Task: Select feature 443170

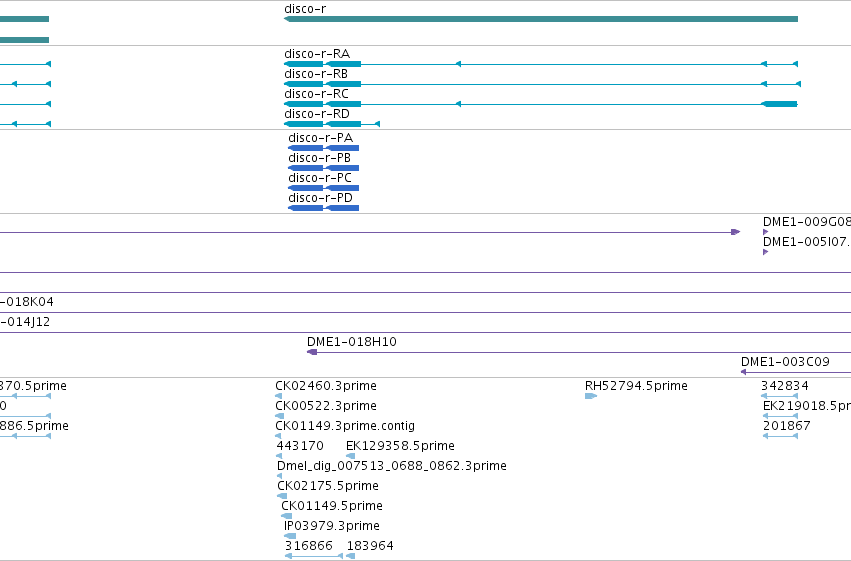Action: 300,446
